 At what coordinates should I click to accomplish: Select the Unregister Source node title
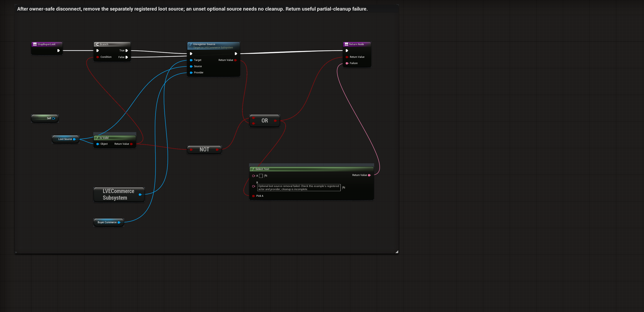(204, 44)
